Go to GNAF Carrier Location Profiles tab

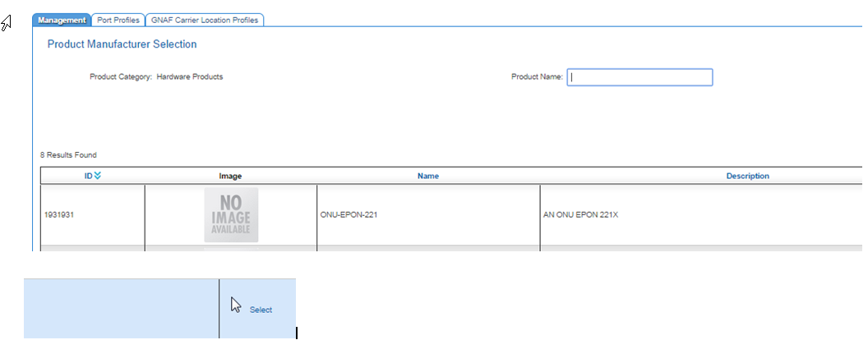click(205, 20)
